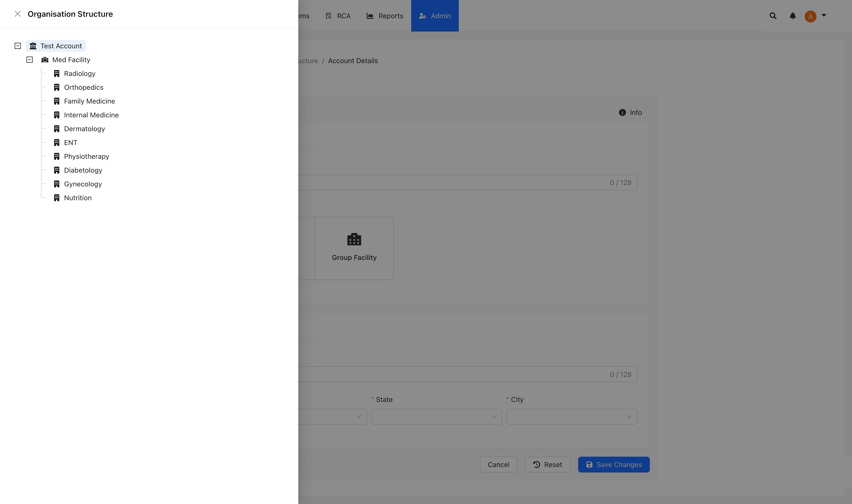Image resolution: width=852 pixels, height=504 pixels.
Task: Open the user avatar menu
Action: [811, 16]
